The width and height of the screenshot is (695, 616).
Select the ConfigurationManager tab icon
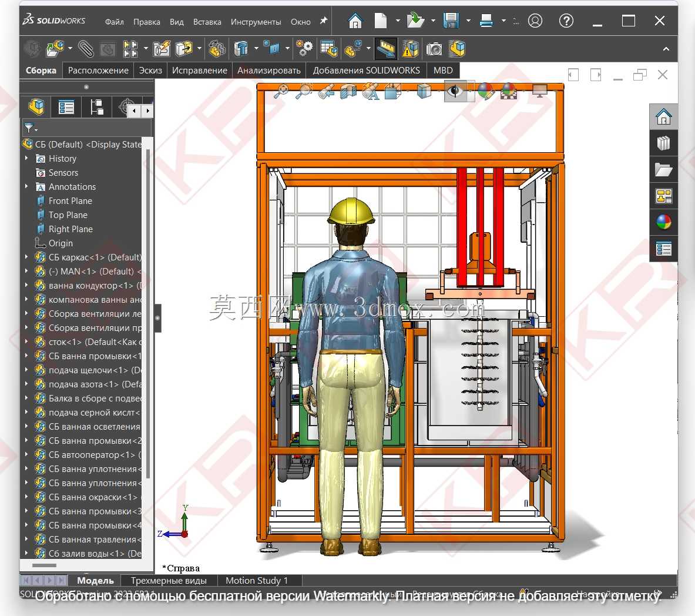point(96,107)
